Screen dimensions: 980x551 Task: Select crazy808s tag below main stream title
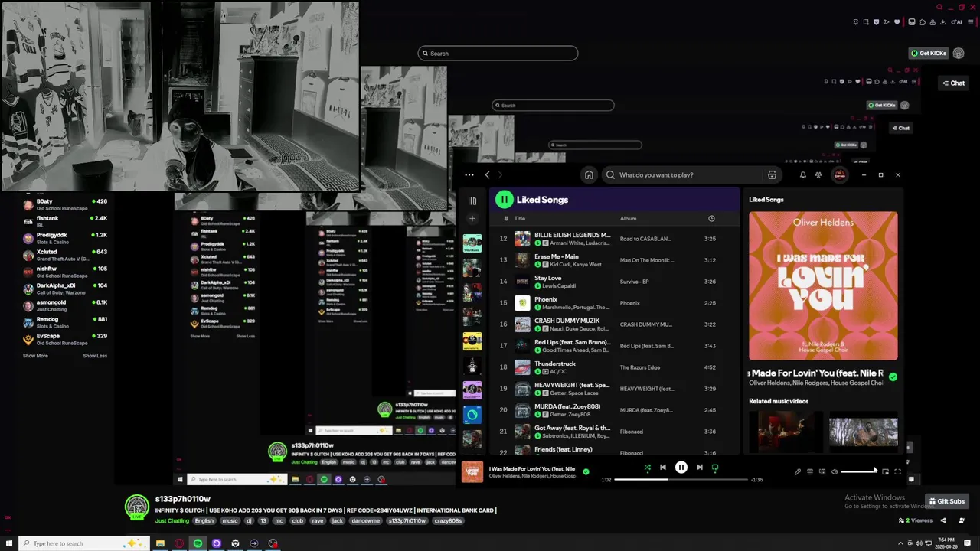click(446, 521)
